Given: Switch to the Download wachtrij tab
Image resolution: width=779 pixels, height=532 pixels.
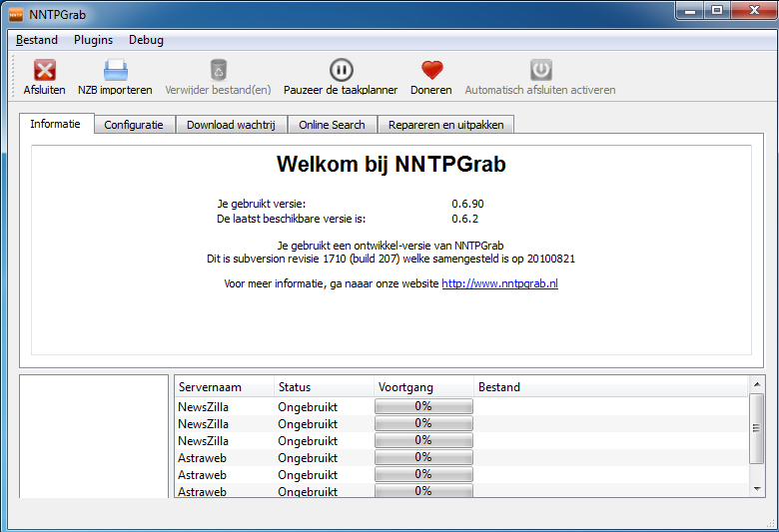Looking at the screenshot, I should click(232, 125).
